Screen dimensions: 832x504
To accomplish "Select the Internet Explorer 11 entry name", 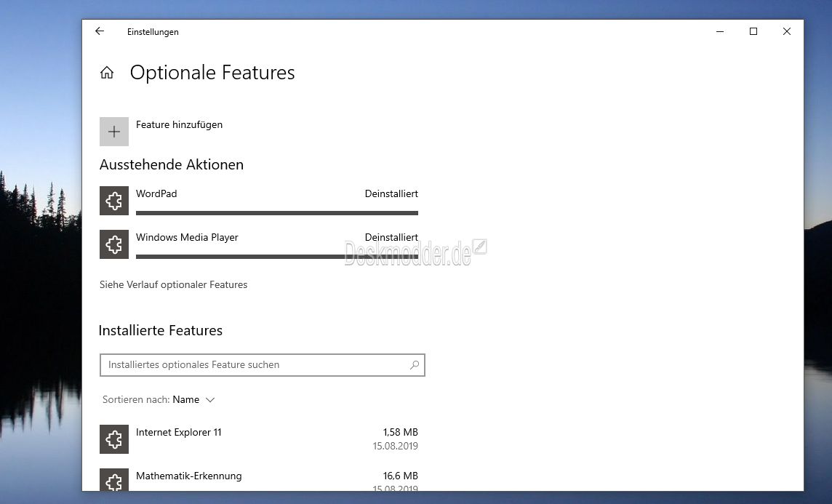I will pyautogui.click(x=179, y=433).
